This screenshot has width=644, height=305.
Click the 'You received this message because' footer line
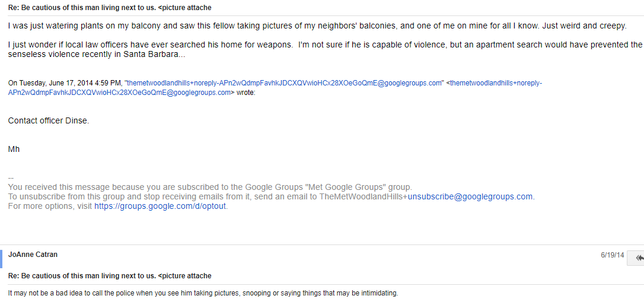coord(210,186)
